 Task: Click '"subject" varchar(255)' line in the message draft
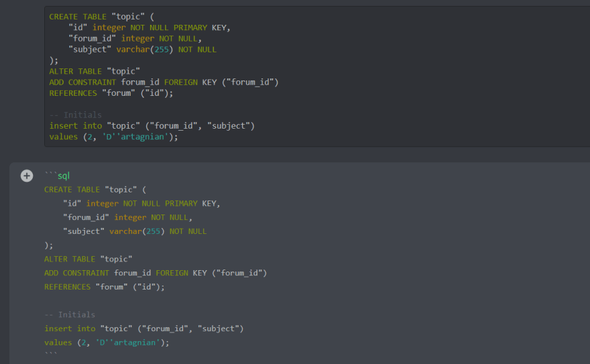[x=135, y=231]
